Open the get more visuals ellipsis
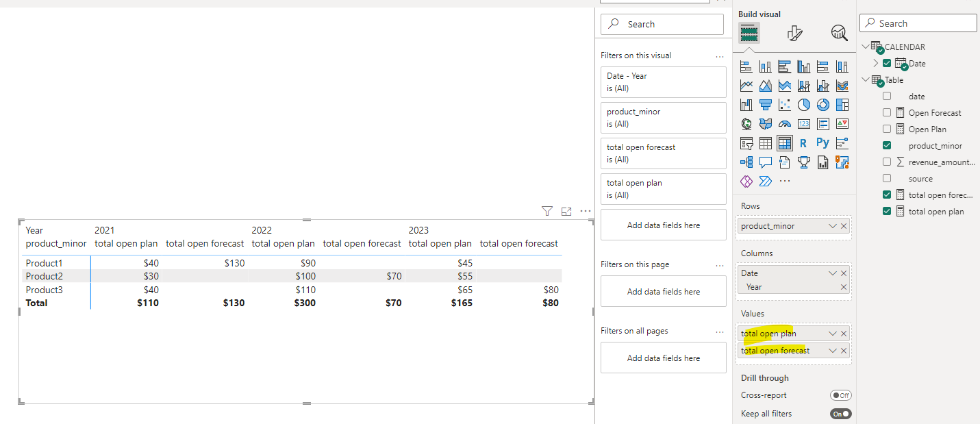980x424 pixels. click(x=785, y=182)
